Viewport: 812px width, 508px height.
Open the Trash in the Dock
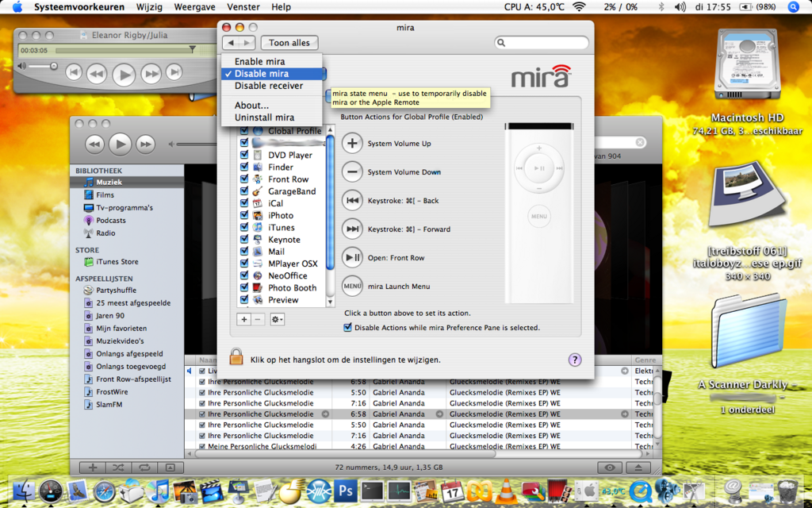click(788, 490)
